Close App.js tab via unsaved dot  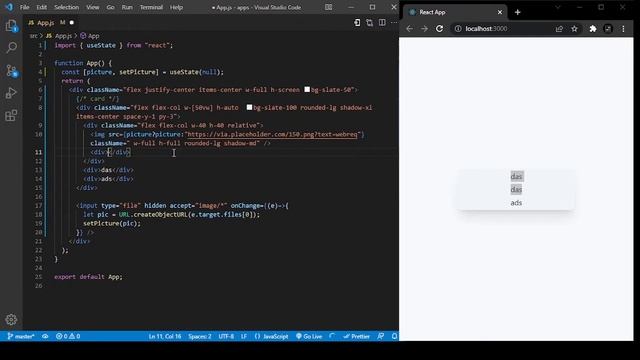coord(72,23)
